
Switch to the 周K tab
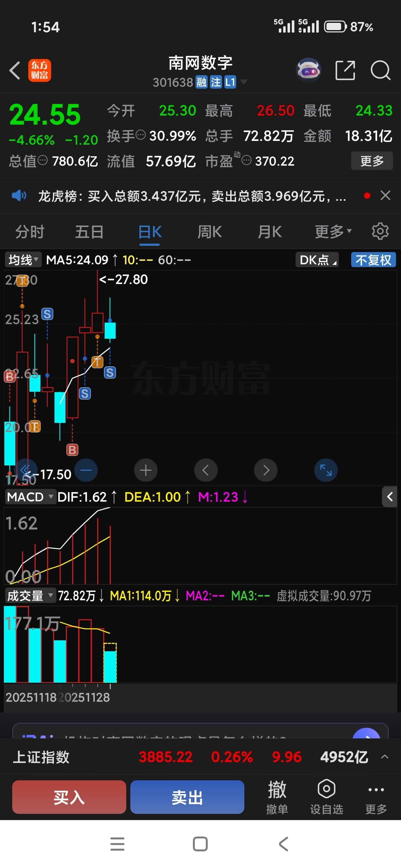pos(210,231)
